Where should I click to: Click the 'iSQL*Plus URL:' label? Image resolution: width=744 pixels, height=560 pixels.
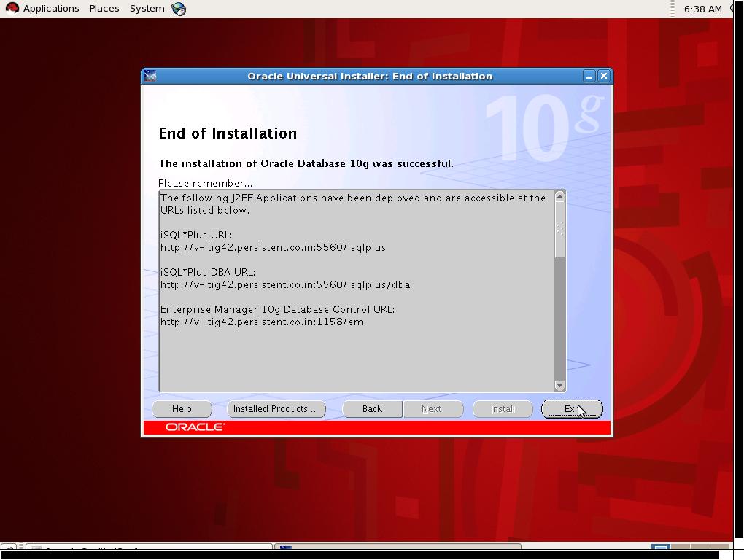point(196,236)
